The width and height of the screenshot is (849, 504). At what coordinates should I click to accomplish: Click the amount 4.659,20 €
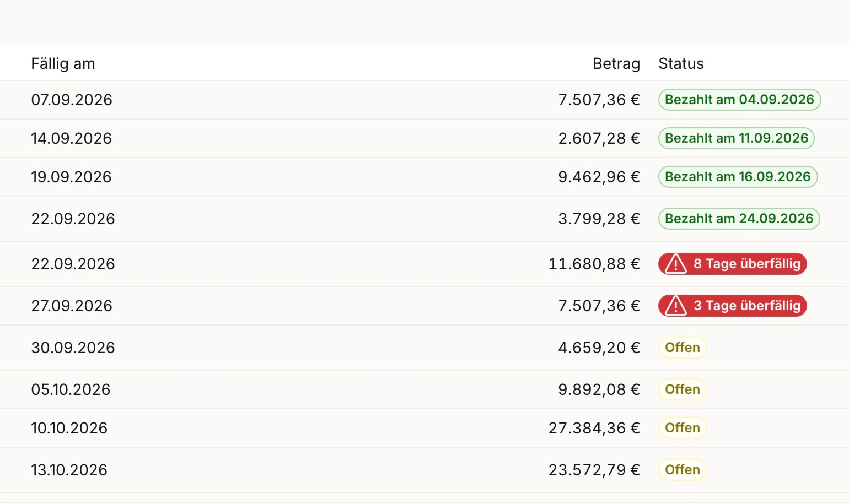(599, 348)
